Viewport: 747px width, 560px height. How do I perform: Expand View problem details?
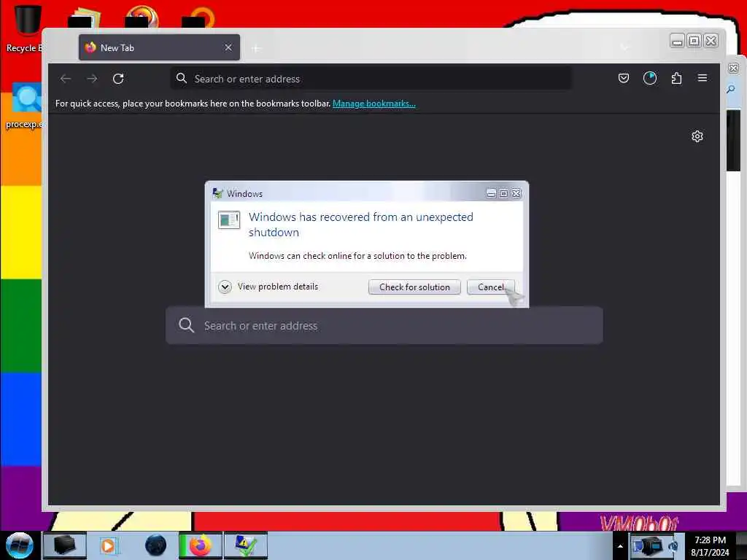click(268, 287)
